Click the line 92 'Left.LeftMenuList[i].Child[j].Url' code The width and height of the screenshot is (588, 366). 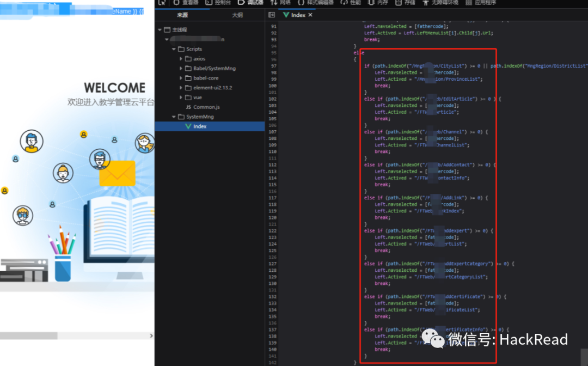[448, 33]
